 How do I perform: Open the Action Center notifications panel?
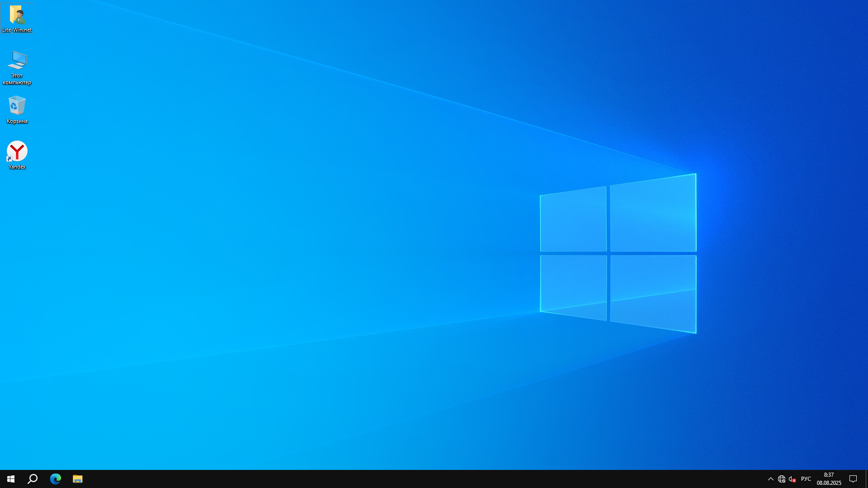[854, 479]
